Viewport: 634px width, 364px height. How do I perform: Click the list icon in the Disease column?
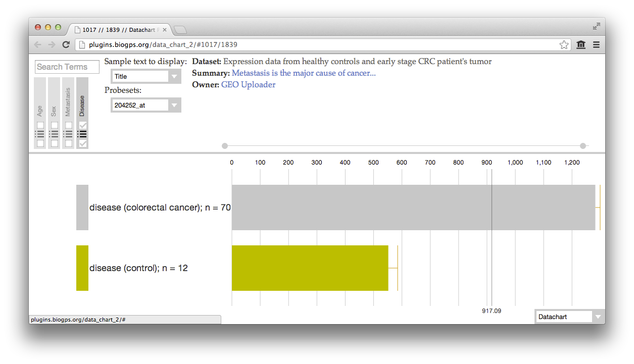[82, 134]
